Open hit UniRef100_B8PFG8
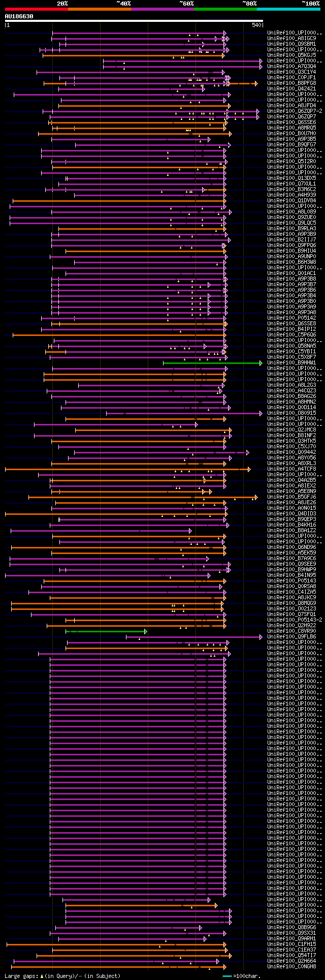The width and height of the screenshot is (325, 980). (x=291, y=83)
